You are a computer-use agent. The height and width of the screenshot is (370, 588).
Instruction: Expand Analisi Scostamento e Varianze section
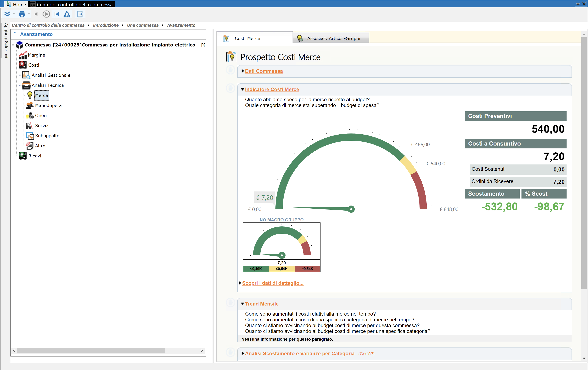point(243,353)
